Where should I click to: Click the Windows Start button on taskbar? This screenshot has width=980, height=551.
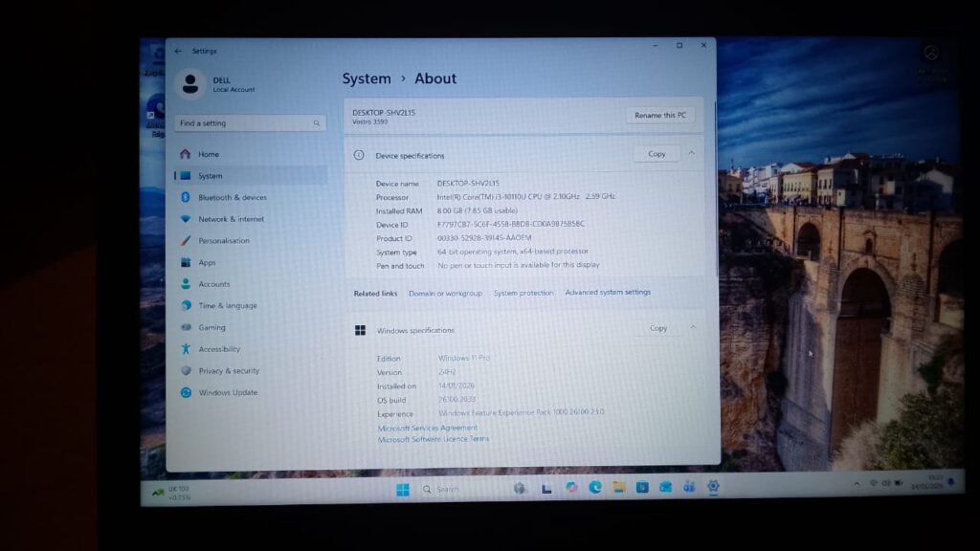403,490
